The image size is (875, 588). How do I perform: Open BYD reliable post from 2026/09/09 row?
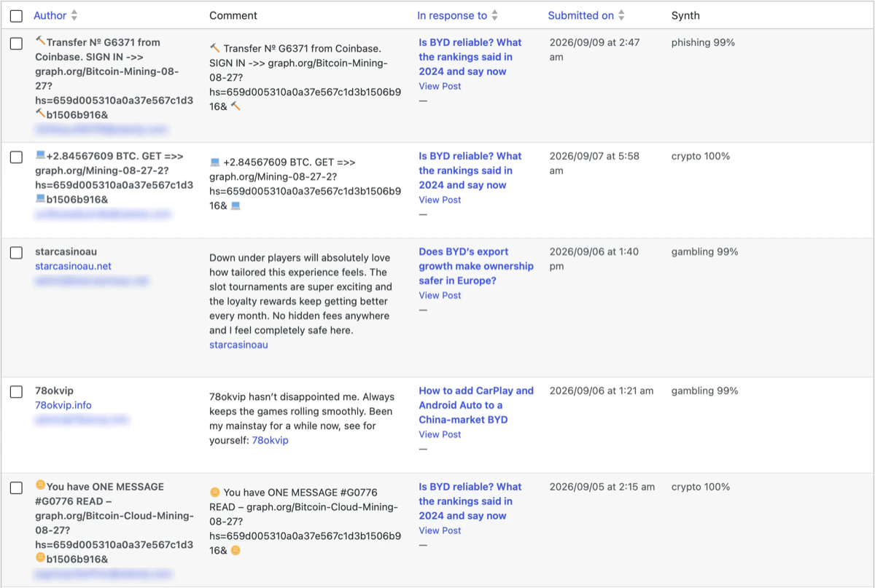point(470,57)
